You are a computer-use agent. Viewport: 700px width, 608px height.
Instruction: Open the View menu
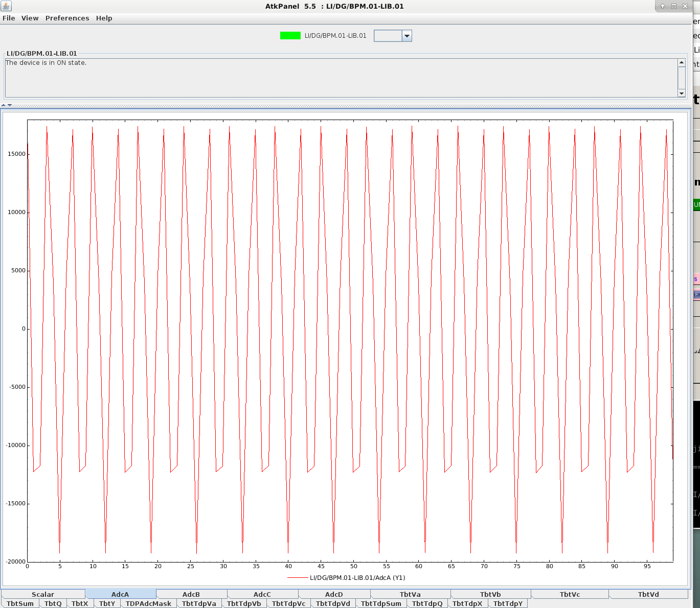click(30, 18)
